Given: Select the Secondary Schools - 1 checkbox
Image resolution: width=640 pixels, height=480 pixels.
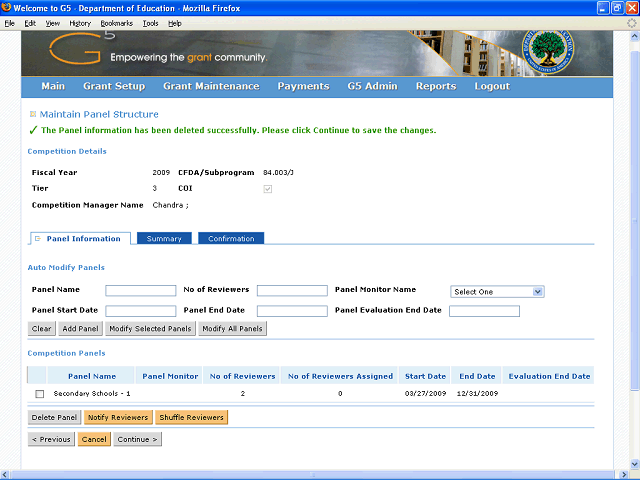Looking at the screenshot, I should click(x=40, y=394).
